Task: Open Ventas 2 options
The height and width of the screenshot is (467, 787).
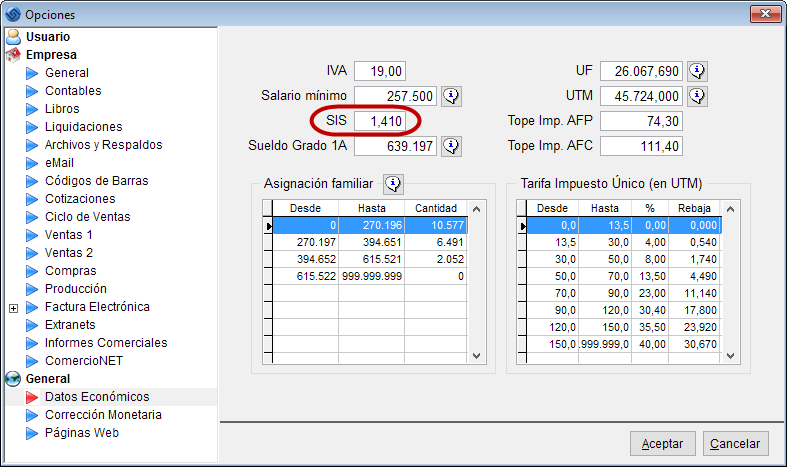Action: [x=69, y=253]
